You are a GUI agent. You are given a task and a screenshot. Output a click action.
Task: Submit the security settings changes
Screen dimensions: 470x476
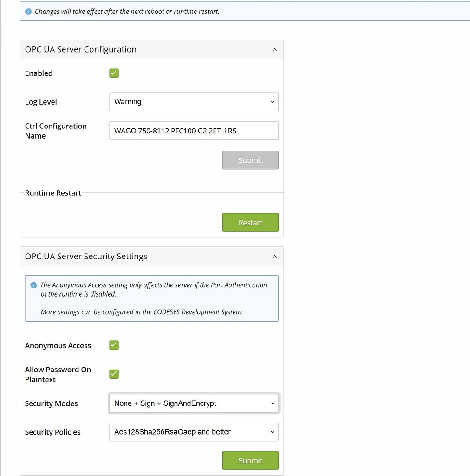click(250, 460)
